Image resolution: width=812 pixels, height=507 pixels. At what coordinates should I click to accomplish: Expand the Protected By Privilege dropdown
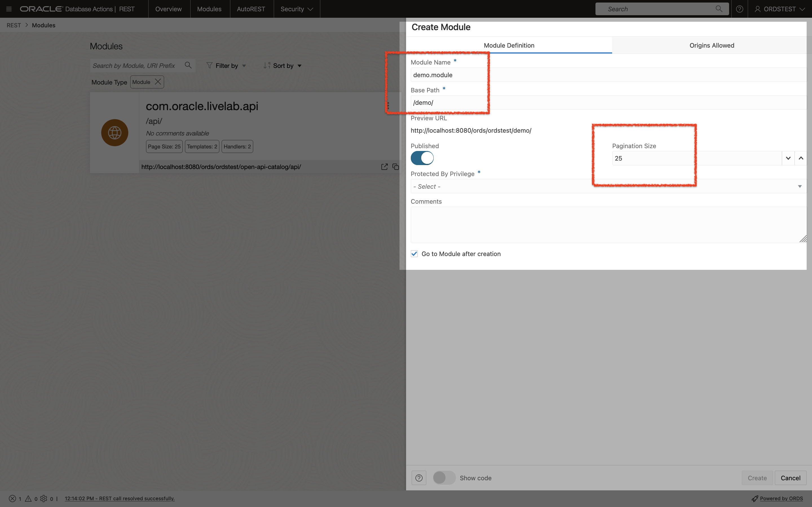pos(800,186)
